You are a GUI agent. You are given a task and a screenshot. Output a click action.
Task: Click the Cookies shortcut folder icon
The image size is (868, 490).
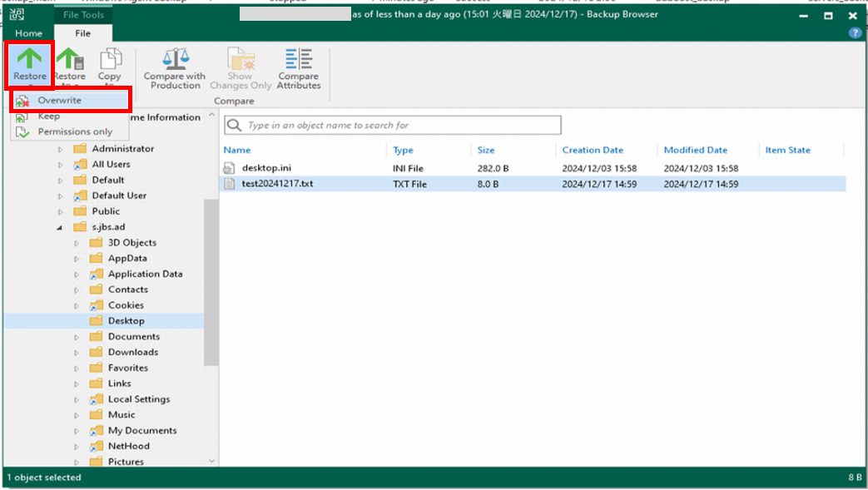(x=97, y=305)
